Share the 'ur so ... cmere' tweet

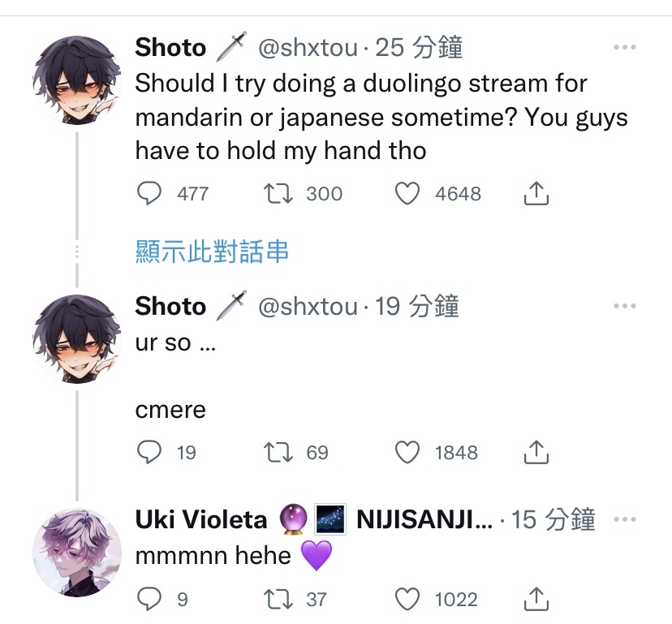[536, 452]
